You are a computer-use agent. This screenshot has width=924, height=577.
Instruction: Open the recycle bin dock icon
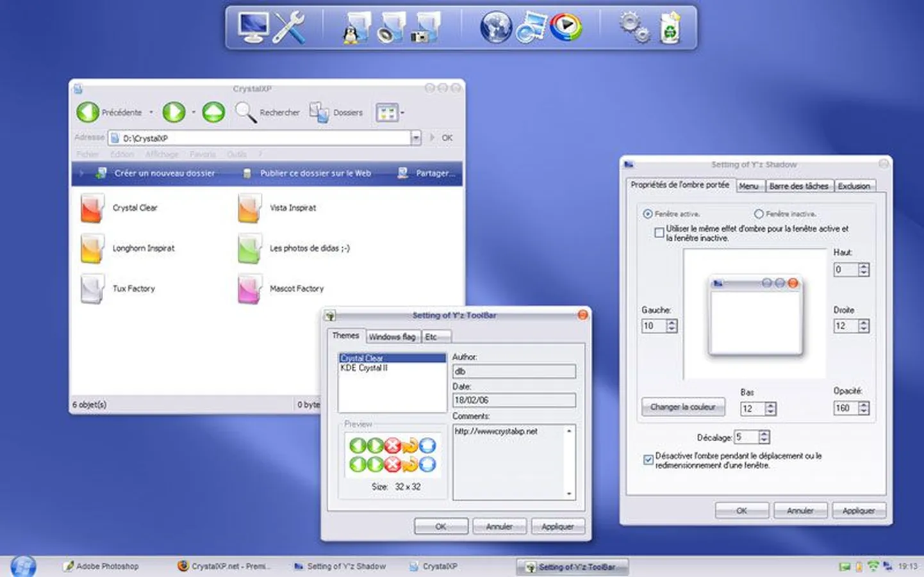pyautogui.click(x=670, y=28)
